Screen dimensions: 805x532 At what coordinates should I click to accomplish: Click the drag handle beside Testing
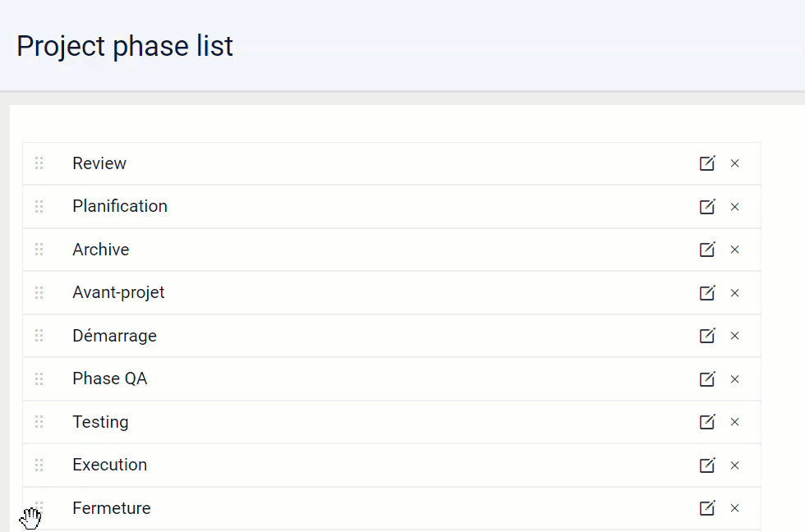click(x=39, y=422)
